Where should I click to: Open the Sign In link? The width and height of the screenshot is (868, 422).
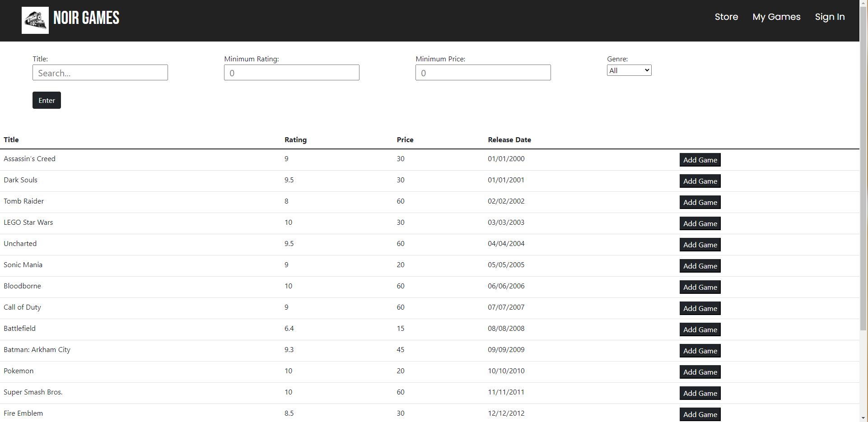830,17
